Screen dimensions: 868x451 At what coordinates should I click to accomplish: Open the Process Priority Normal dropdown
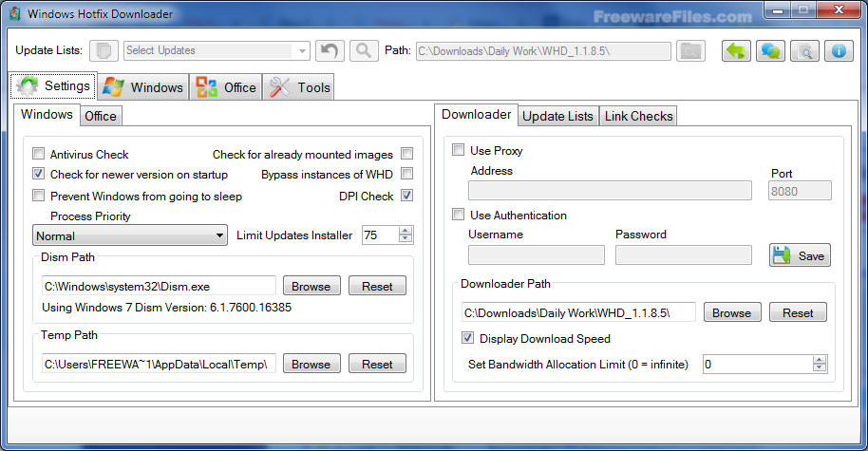(130, 235)
